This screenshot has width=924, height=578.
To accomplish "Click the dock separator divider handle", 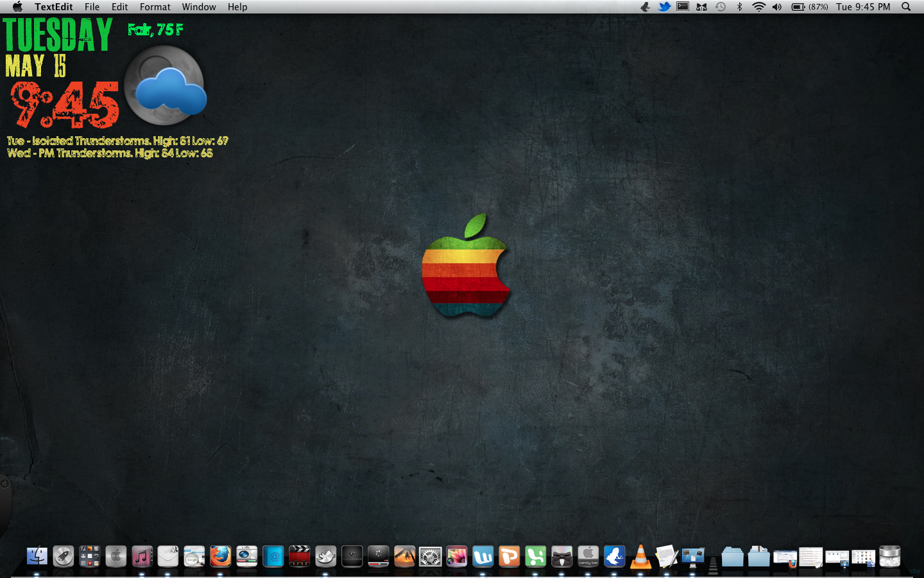I will (713, 565).
